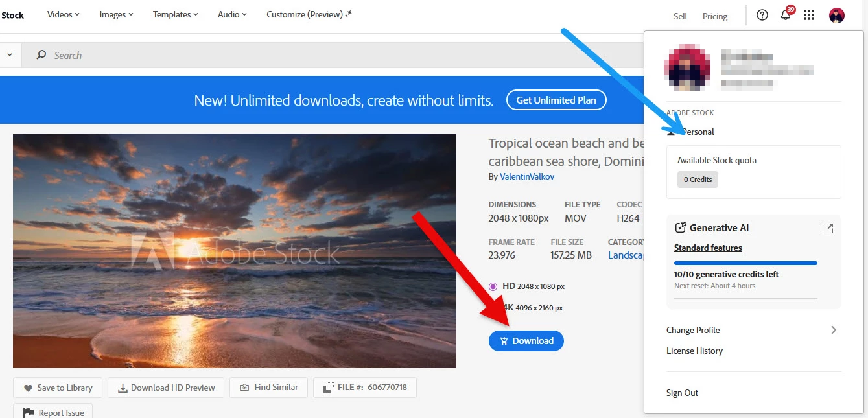The image size is (868, 418).
Task: Open Standard features link
Action: click(x=708, y=248)
